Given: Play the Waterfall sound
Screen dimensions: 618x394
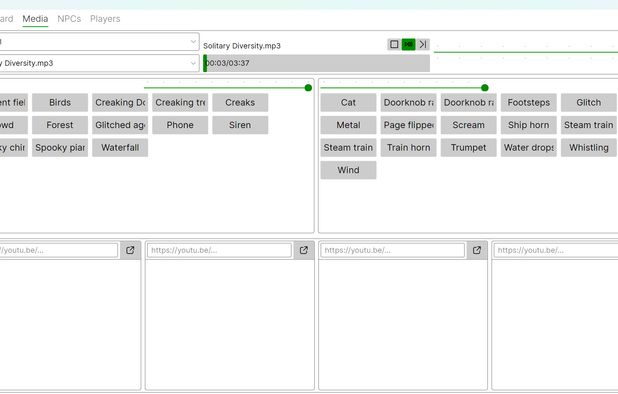Looking at the screenshot, I should tap(120, 147).
